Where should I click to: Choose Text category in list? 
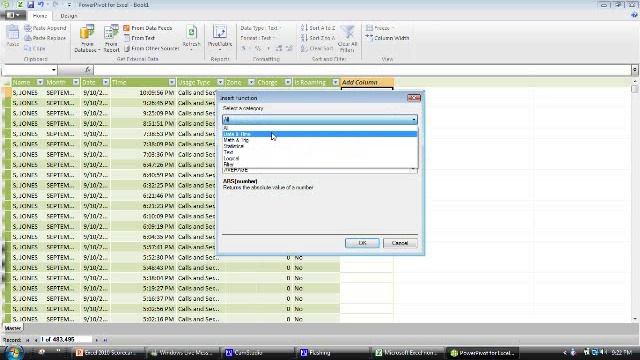click(x=320, y=152)
